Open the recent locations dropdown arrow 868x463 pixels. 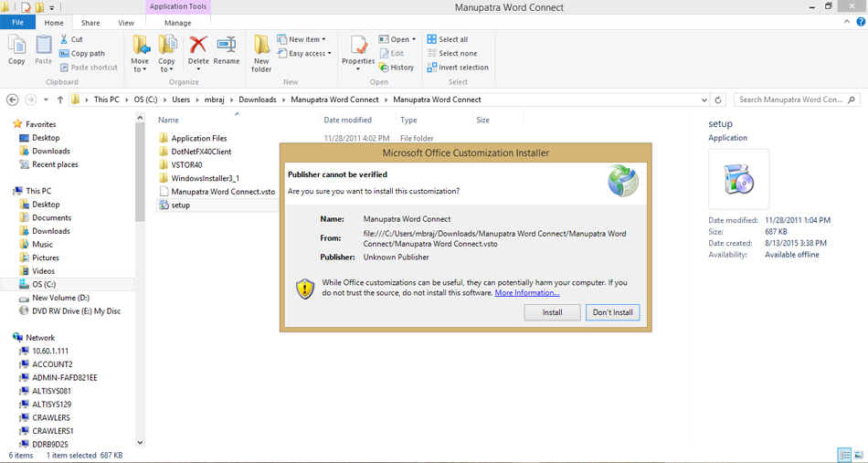click(x=46, y=100)
